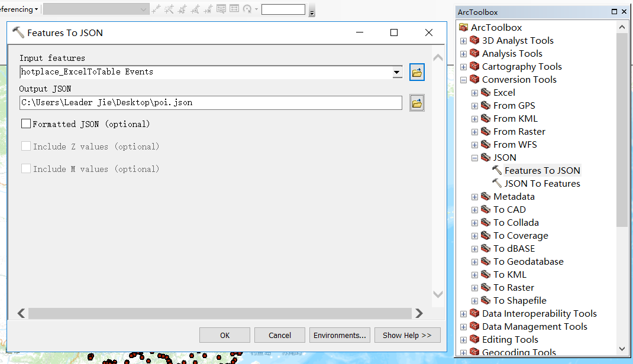Click the From Raster toolset icon
This screenshot has width=633, height=364.
tap(486, 131)
